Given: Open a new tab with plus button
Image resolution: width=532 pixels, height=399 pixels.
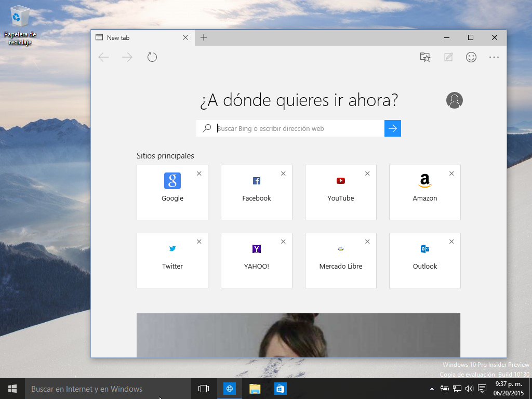Looking at the screenshot, I should tap(204, 37).
